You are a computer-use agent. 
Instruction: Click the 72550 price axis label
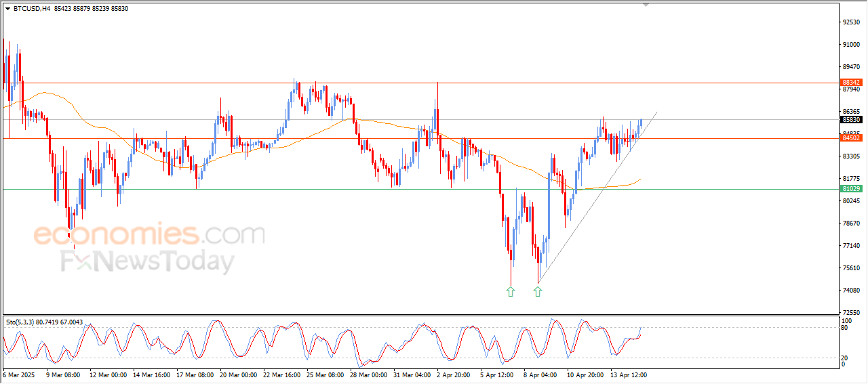point(851,313)
